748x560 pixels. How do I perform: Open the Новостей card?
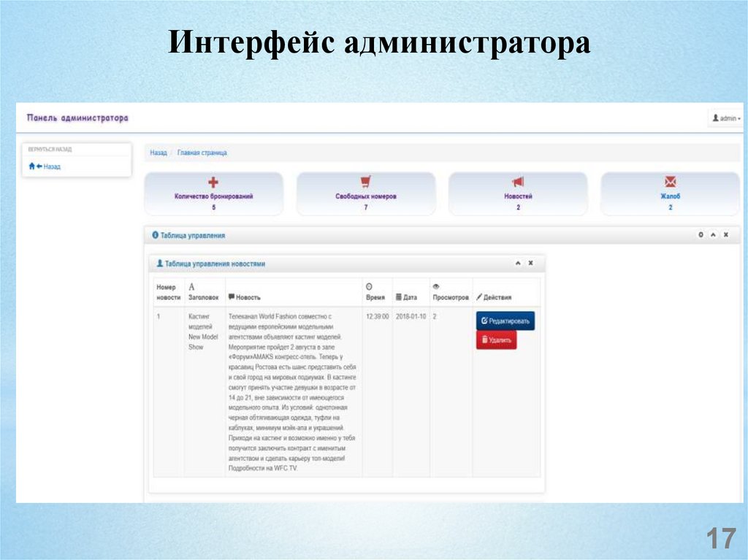point(518,194)
